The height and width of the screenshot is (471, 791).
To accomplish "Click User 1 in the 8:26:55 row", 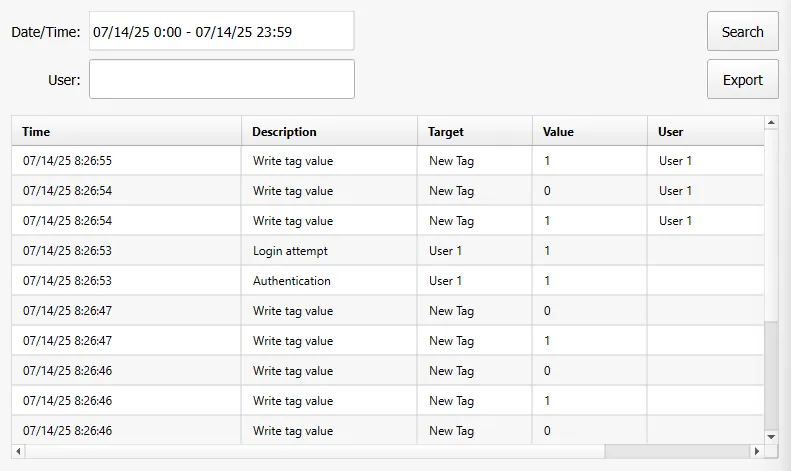I will tap(676, 161).
